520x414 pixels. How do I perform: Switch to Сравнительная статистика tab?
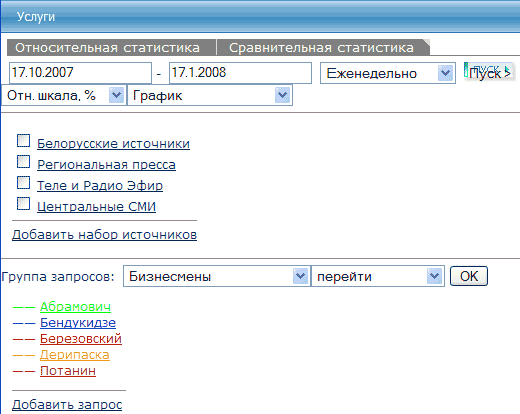pyautogui.click(x=322, y=48)
